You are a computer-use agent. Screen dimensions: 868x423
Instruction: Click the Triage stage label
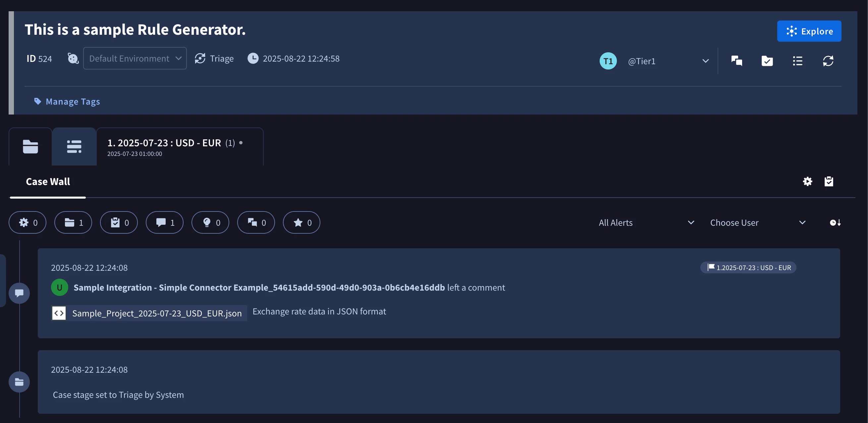(221, 59)
